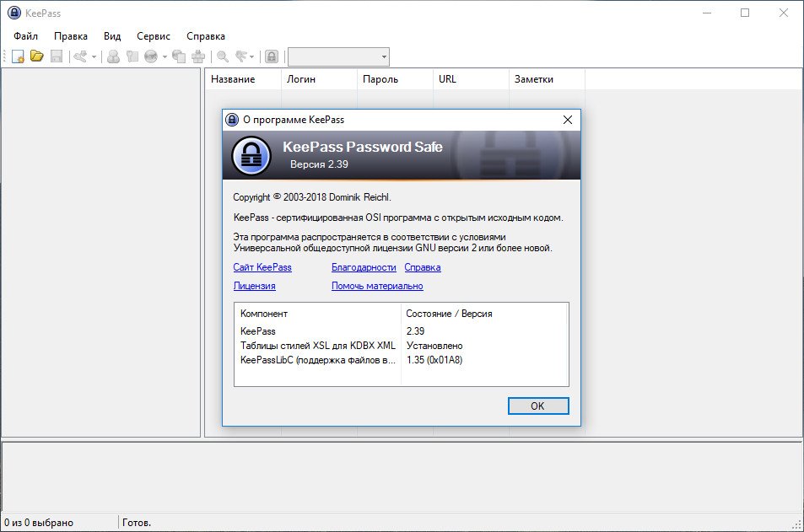This screenshot has height=532, width=804.
Task: Open the Вид menu
Action: tap(112, 36)
